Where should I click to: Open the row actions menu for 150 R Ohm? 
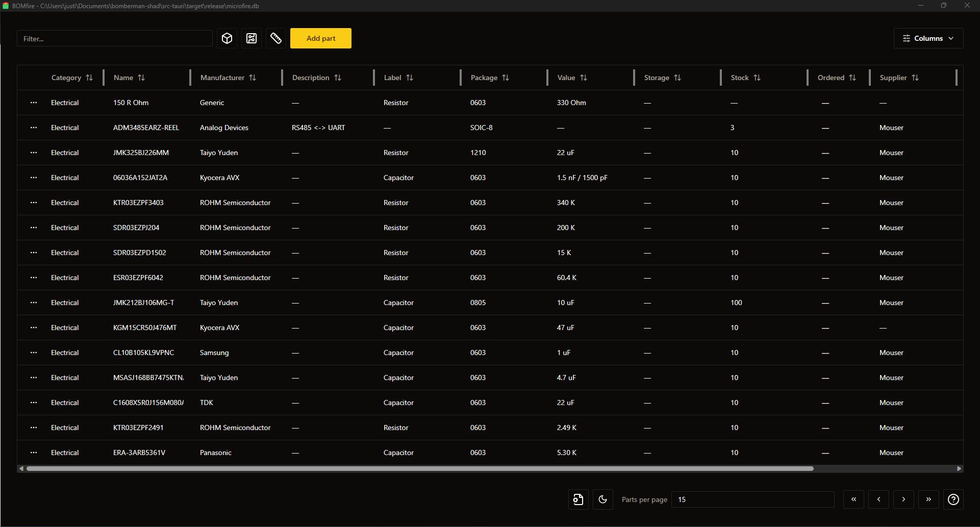click(x=34, y=103)
